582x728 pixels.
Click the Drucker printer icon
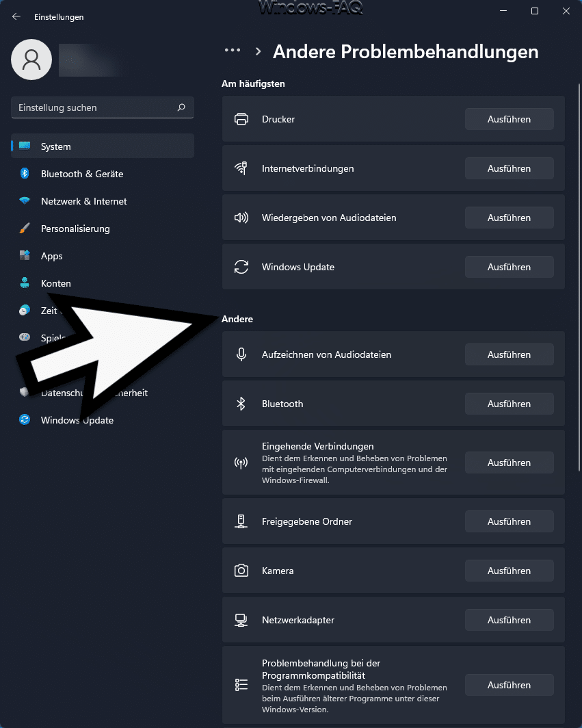[241, 119]
